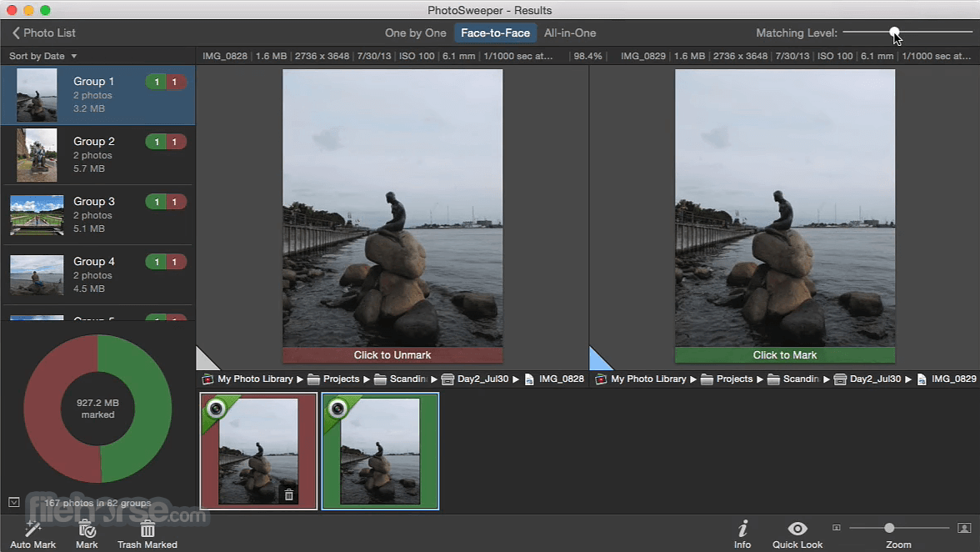Click My Photo Library icon in right path
The width and height of the screenshot is (980, 552).
(601, 379)
